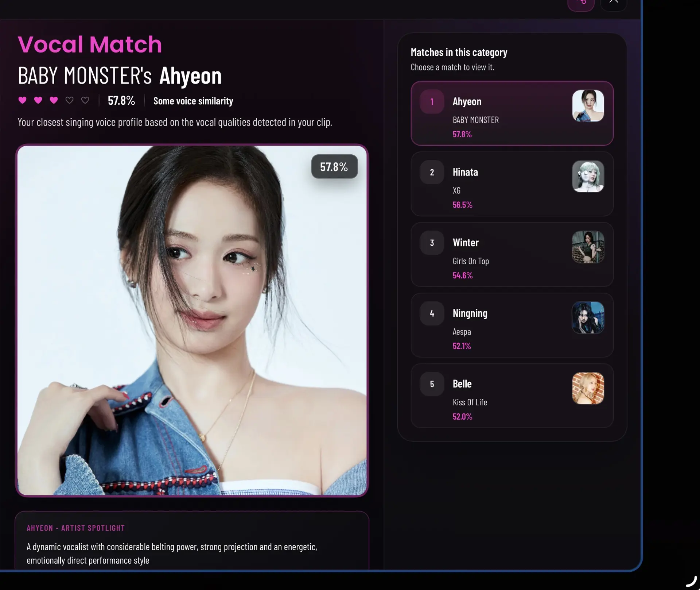Screen dimensions: 700x590
Task: Click the first filled heart icon
Action: coord(23,100)
